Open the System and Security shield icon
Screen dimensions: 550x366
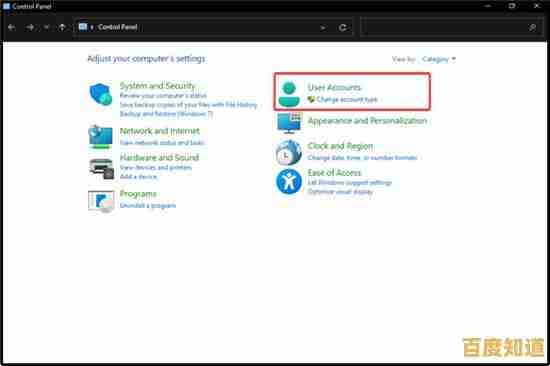coord(101,94)
